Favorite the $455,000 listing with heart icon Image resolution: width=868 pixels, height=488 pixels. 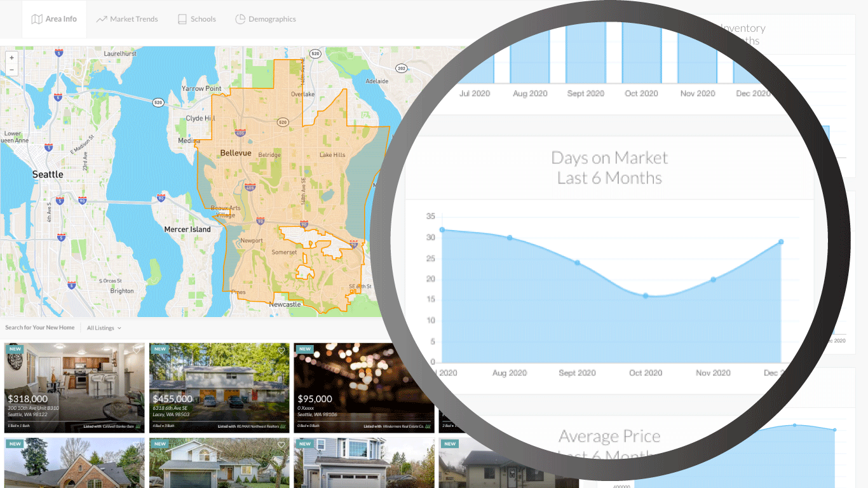(x=281, y=350)
